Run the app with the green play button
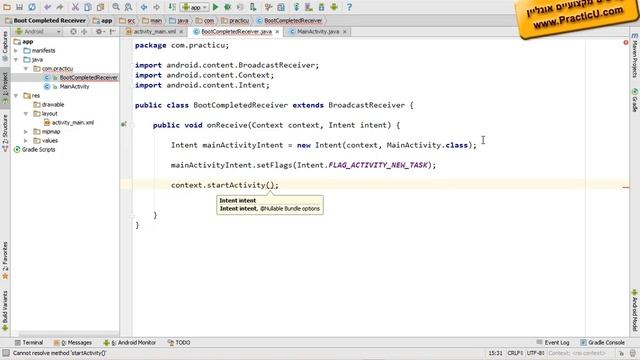This screenshot has height=360, width=640. tap(216, 7)
